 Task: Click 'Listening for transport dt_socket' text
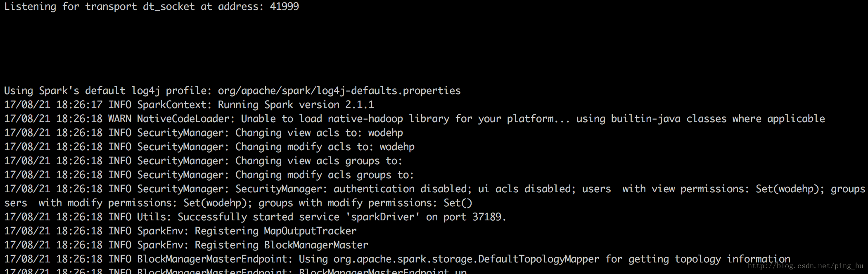100,7
